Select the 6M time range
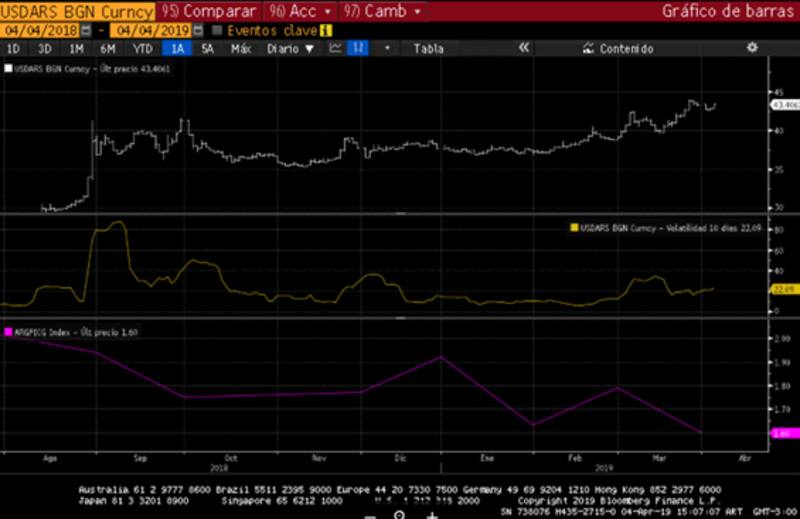The width and height of the screenshot is (800, 519). 108,48
